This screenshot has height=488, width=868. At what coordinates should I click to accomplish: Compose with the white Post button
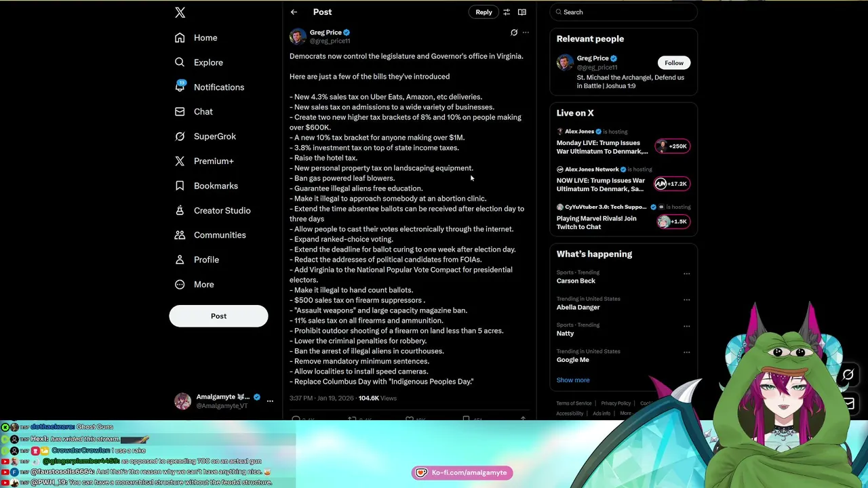[x=218, y=316]
